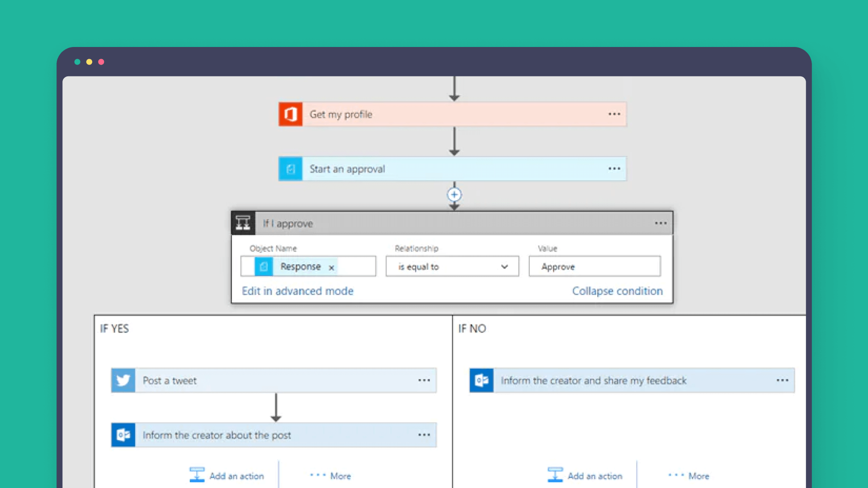Screen dimensions: 868x488
Task: Click Collapse condition link
Action: pyautogui.click(x=617, y=291)
